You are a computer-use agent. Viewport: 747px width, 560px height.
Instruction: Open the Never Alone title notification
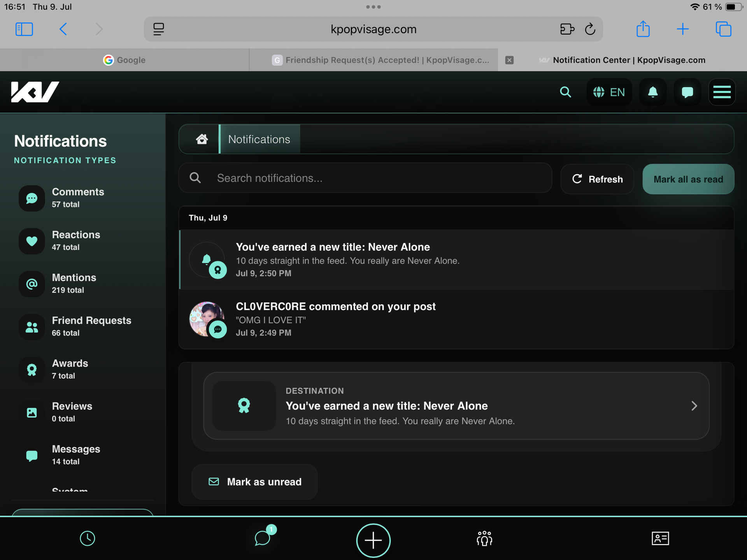[457, 259]
